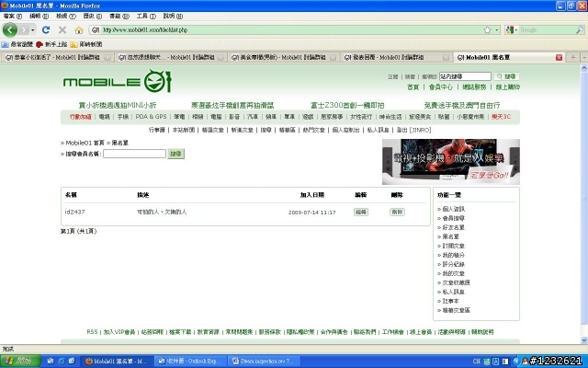Click the 搜尋 button beside site search box

(506, 76)
